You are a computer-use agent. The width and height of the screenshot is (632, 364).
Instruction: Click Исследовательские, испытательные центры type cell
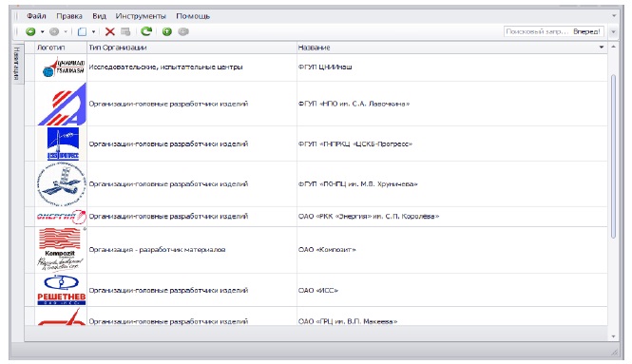[192, 67]
